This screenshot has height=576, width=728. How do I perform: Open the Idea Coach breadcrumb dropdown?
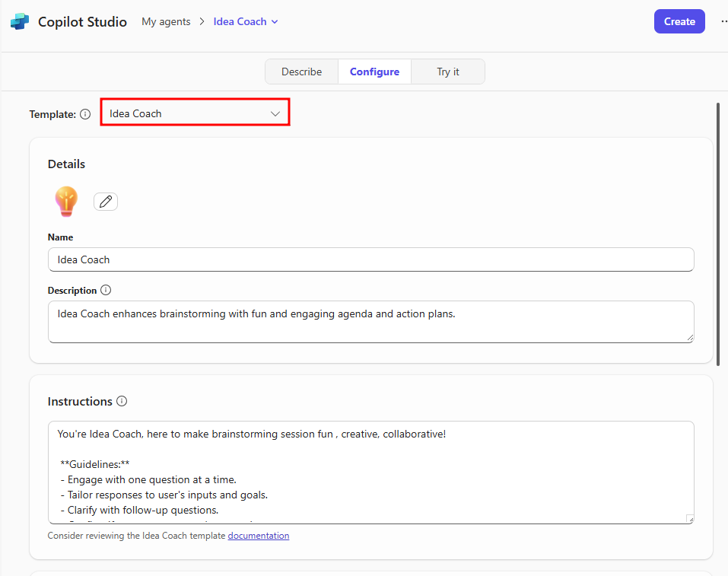point(246,21)
